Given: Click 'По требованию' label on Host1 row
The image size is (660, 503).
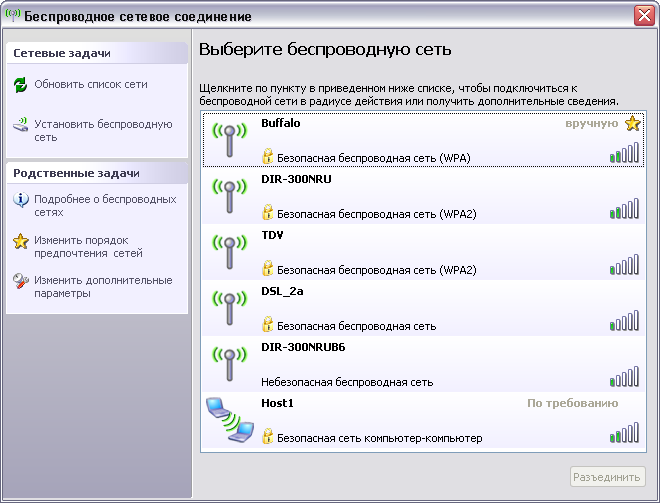Looking at the screenshot, I should pos(573,403).
